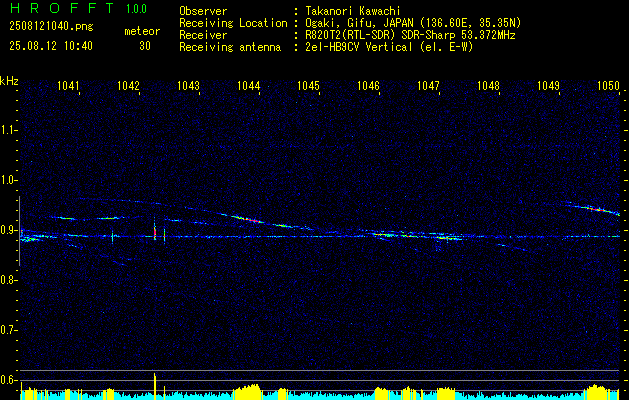Click the red vertical burst after 1042
This screenshot has width=629, height=400.
155,233
